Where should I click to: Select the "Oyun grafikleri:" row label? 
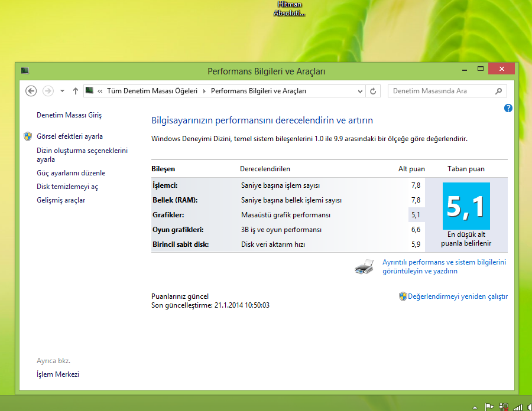pos(178,230)
